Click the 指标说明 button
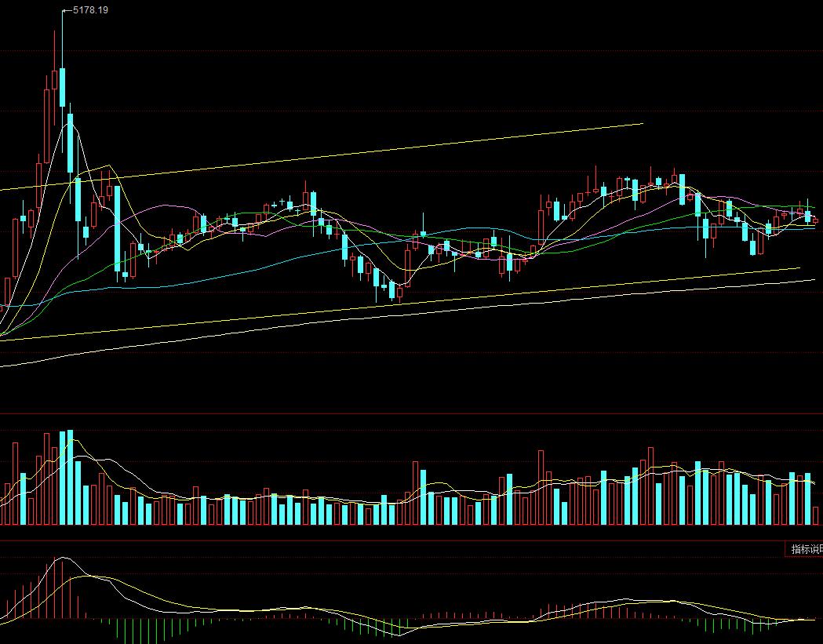 point(804,549)
